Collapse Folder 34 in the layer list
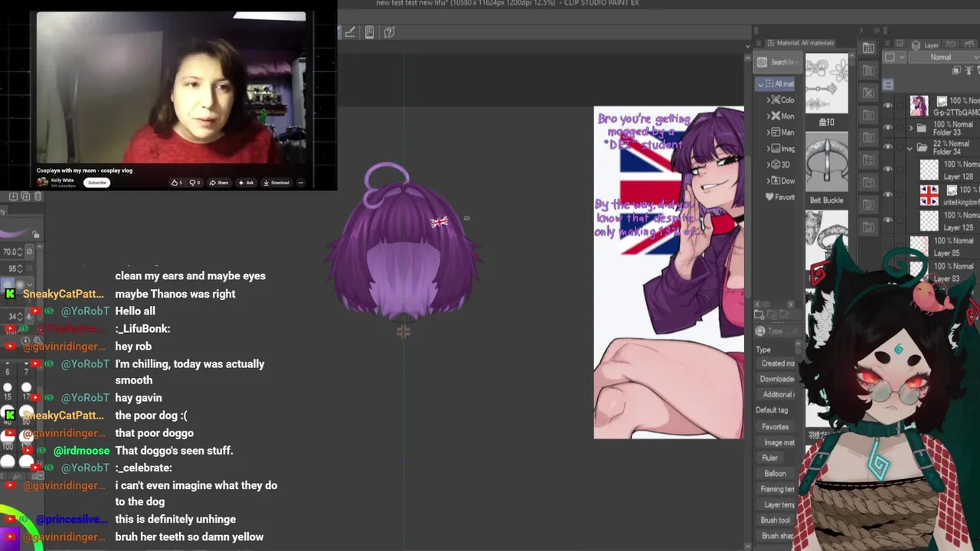Screen dimensions: 980x551 [x=910, y=148]
